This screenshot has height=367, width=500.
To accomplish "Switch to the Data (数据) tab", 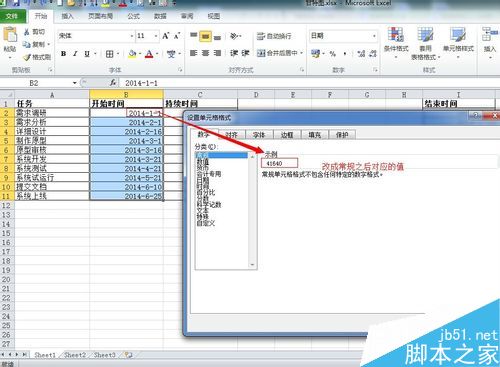I will point(160,16).
